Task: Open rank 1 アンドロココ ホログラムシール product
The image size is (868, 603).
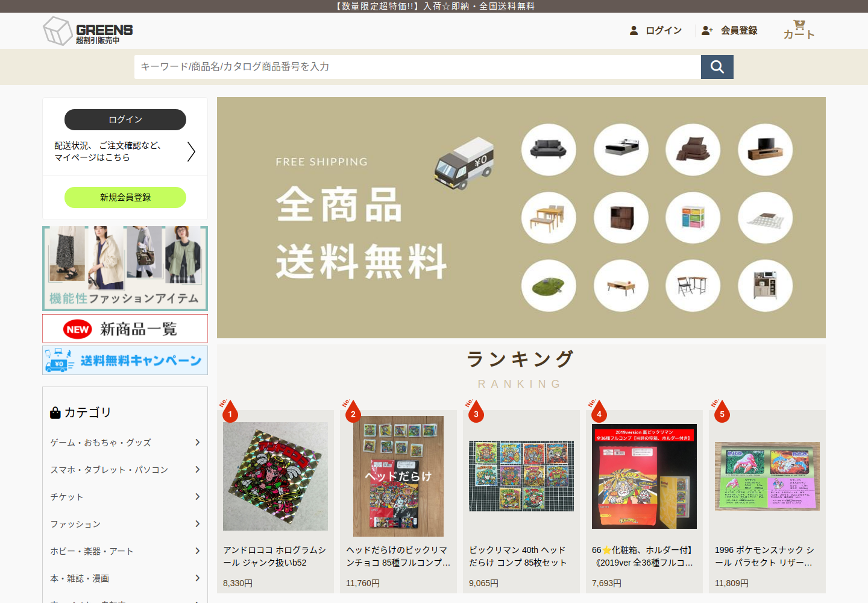Action: 275,476
